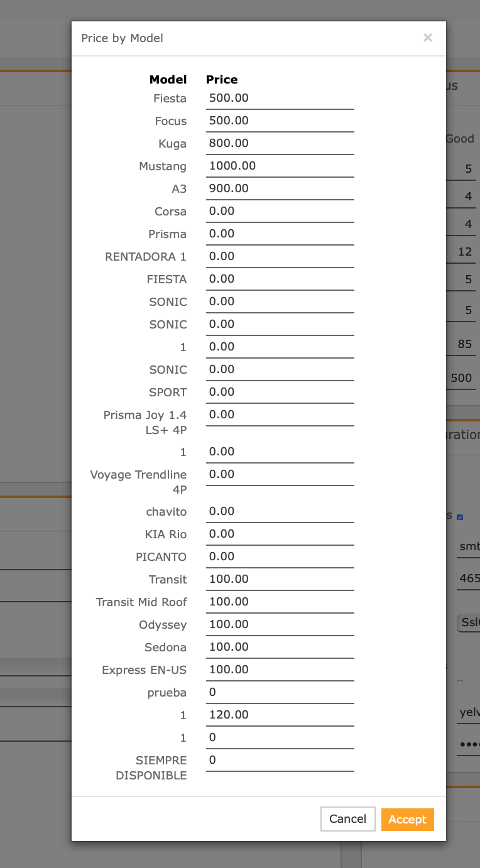Click the Price by Model dialog title
Image resolution: width=480 pixels, height=868 pixels.
[x=122, y=38]
